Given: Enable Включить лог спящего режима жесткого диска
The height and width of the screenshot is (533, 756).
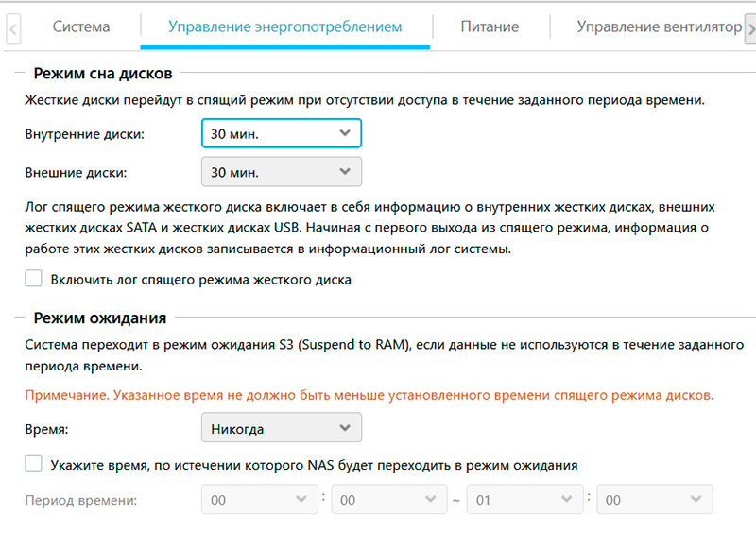Looking at the screenshot, I should tap(34, 279).
